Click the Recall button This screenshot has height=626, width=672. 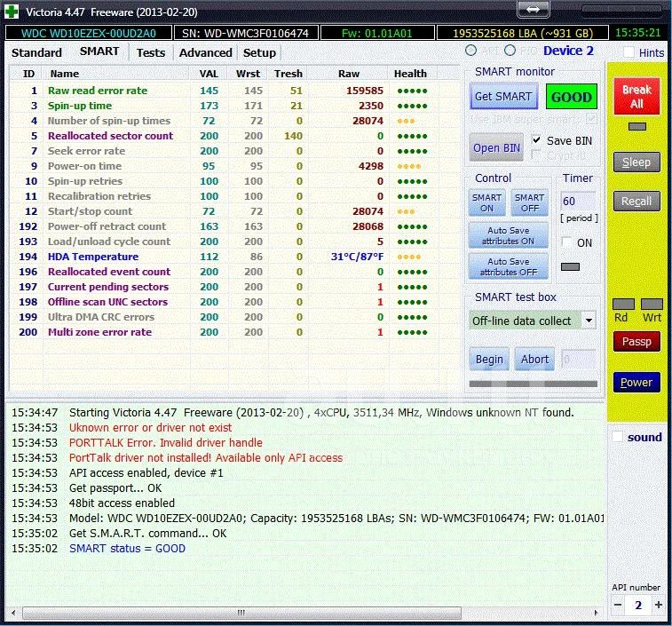point(636,201)
